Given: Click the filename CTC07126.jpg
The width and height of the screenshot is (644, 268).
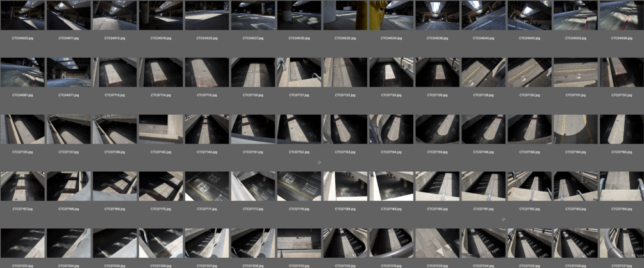Looking at the screenshot, I should click(437, 95).
